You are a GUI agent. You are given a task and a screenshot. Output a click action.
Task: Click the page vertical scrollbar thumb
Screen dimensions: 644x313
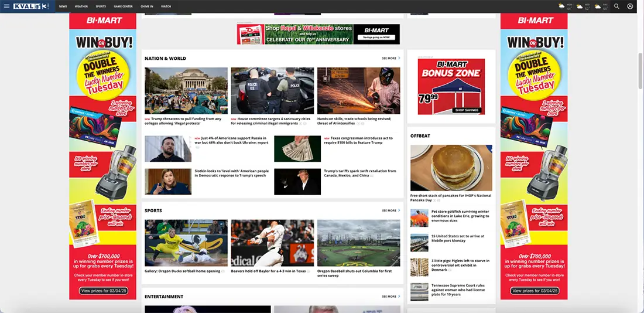point(640,71)
